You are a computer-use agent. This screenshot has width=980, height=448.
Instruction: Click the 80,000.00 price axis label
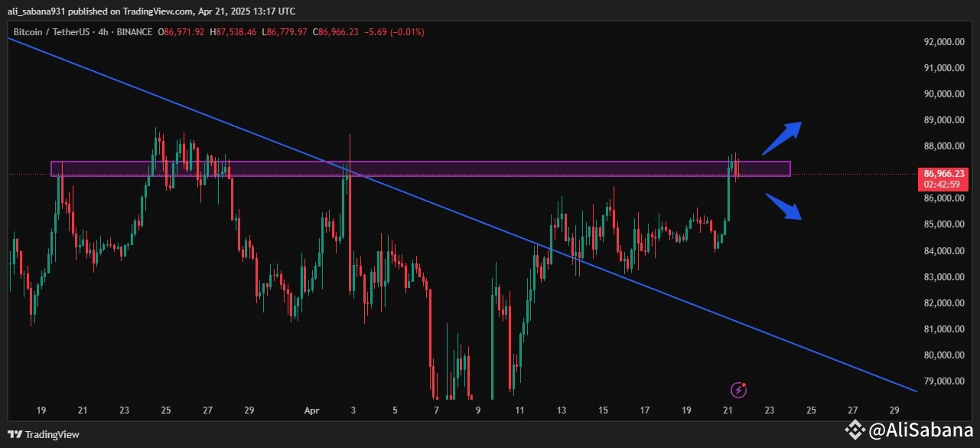point(943,355)
